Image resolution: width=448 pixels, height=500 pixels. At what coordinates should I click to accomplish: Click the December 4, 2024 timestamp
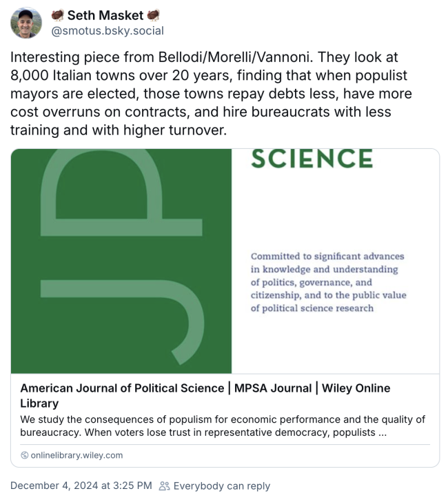coord(81,486)
